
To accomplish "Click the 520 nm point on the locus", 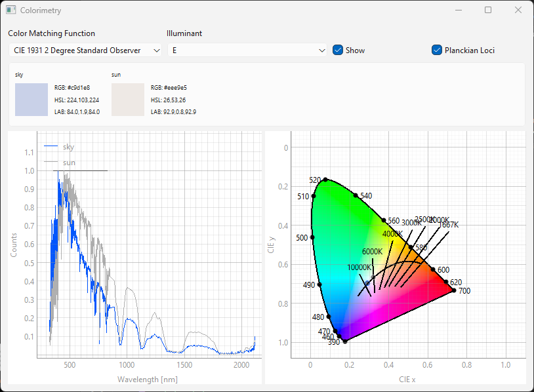I will point(325,180).
